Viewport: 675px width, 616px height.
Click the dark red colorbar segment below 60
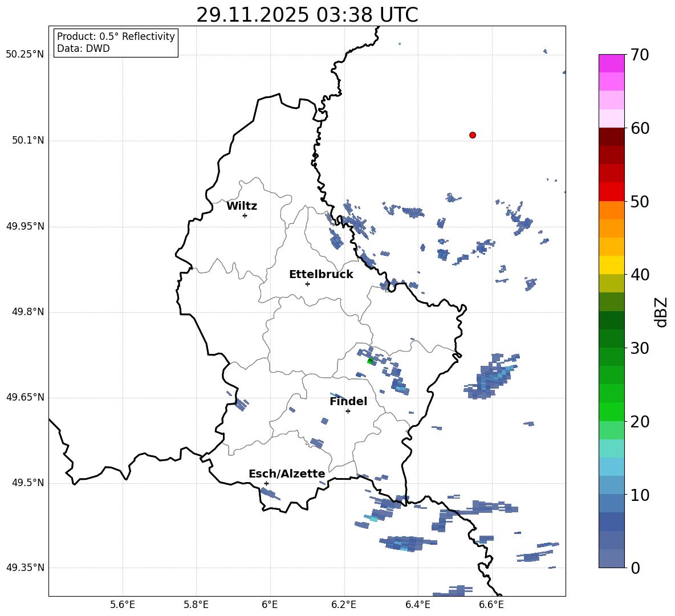point(612,137)
